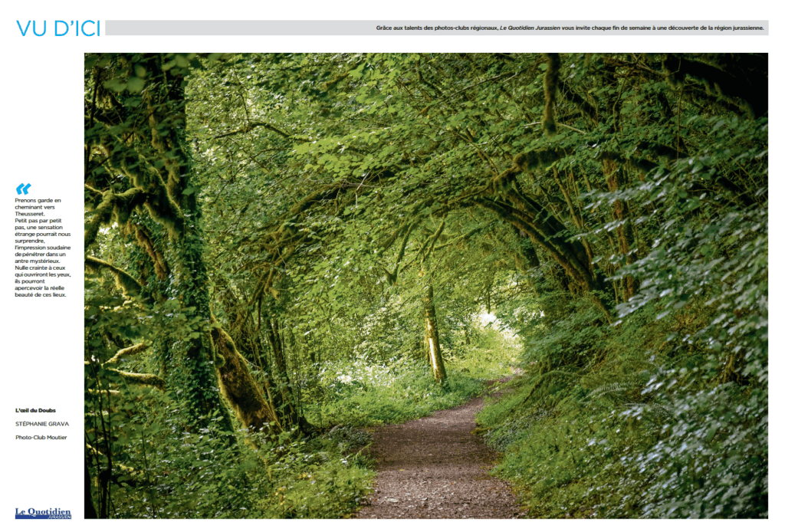Screen dimensions: 785x532
Task: Click the Photo-Club Moutier credit
Action: pyautogui.click(x=41, y=437)
